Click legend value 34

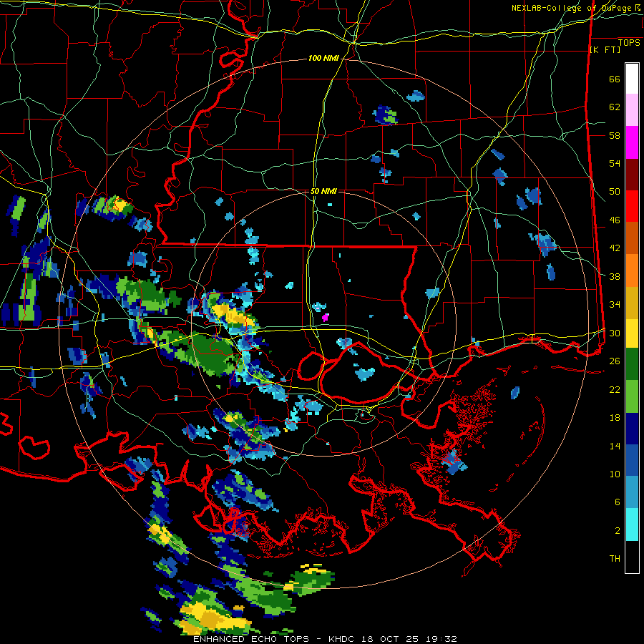[x=615, y=305]
